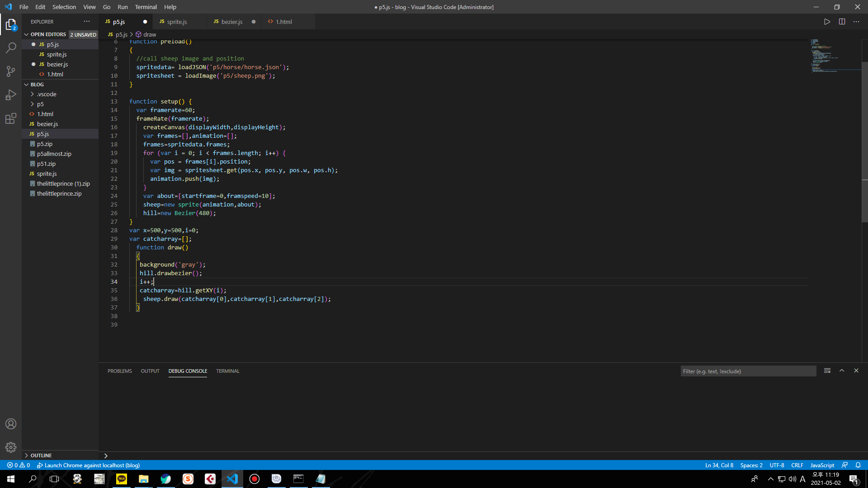
Task: Expand the OUTLINE section
Action: (x=41, y=455)
